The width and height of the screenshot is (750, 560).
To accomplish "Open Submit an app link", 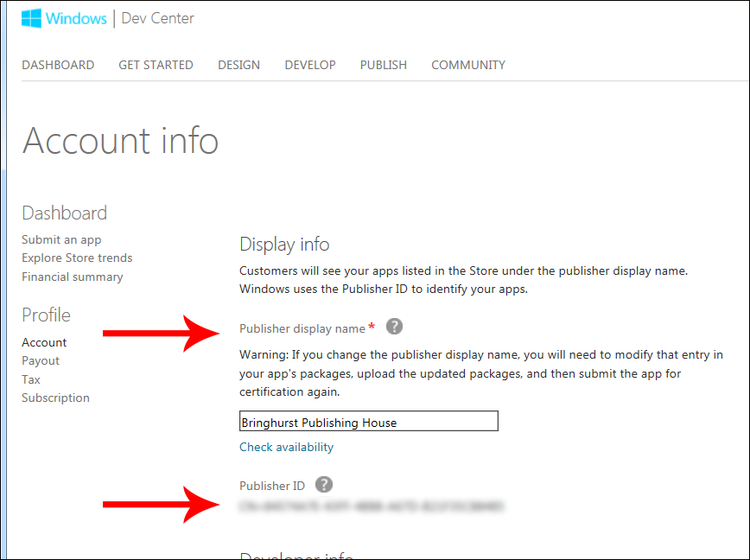I will [x=61, y=239].
